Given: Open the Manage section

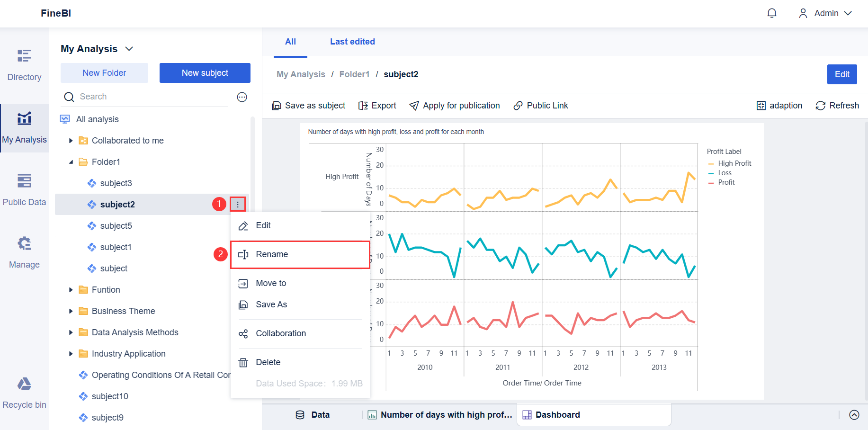Looking at the screenshot, I should [24, 252].
